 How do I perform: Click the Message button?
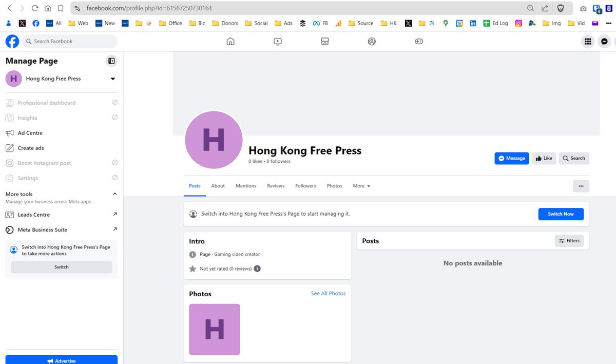512,158
